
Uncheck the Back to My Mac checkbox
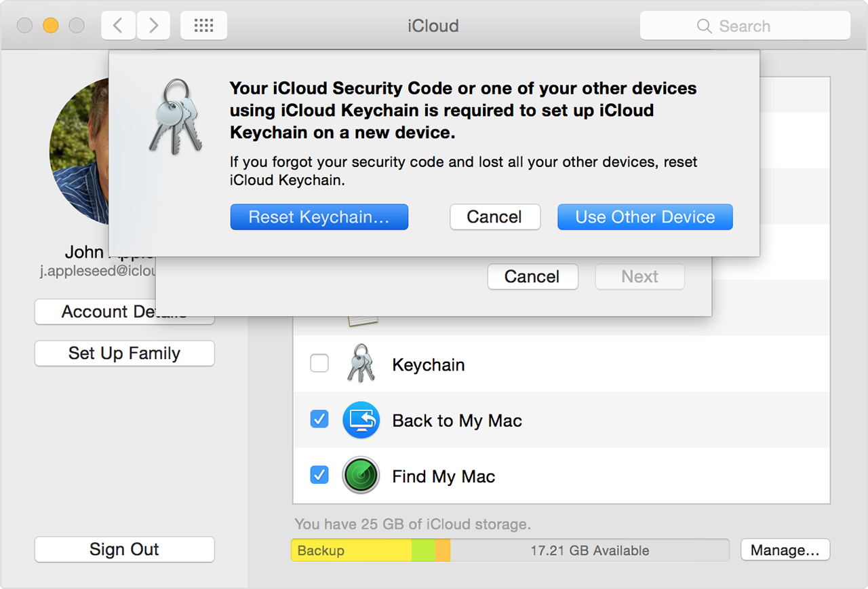click(319, 419)
